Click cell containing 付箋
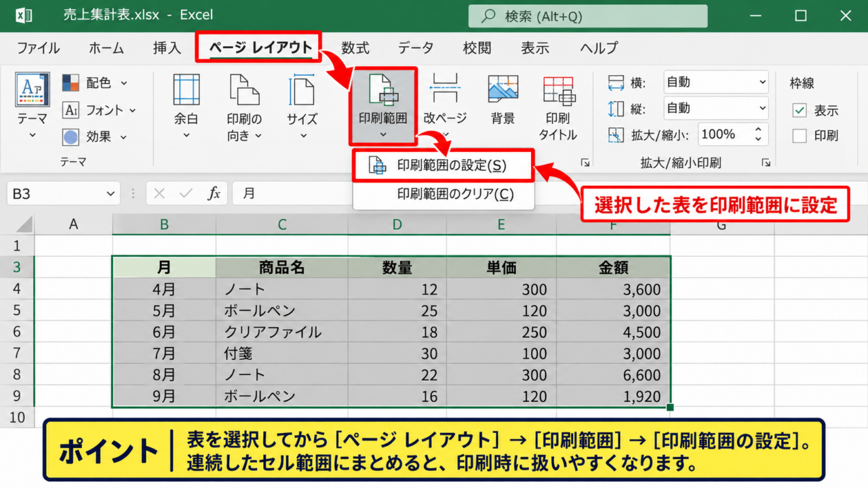868x488 pixels. [x=282, y=354]
